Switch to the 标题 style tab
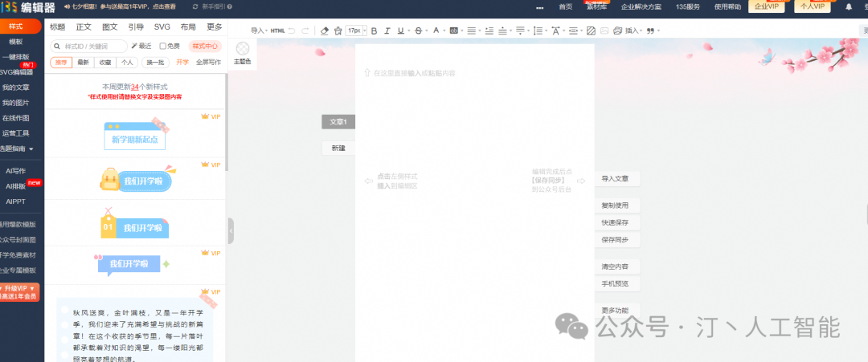 pyautogui.click(x=58, y=27)
